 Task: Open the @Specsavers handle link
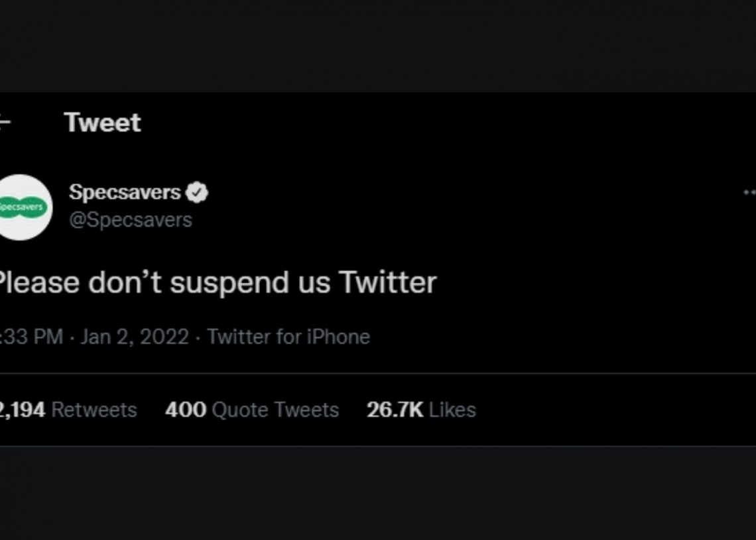tap(131, 220)
